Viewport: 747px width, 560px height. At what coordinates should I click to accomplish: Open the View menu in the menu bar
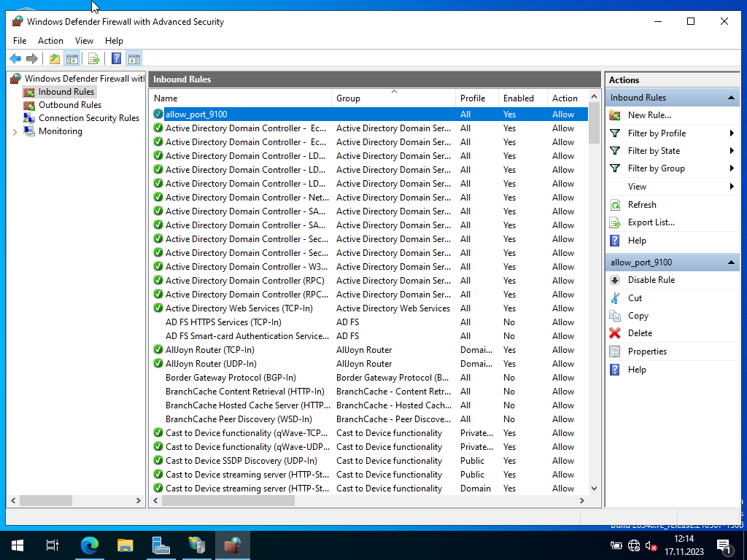[84, 41]
